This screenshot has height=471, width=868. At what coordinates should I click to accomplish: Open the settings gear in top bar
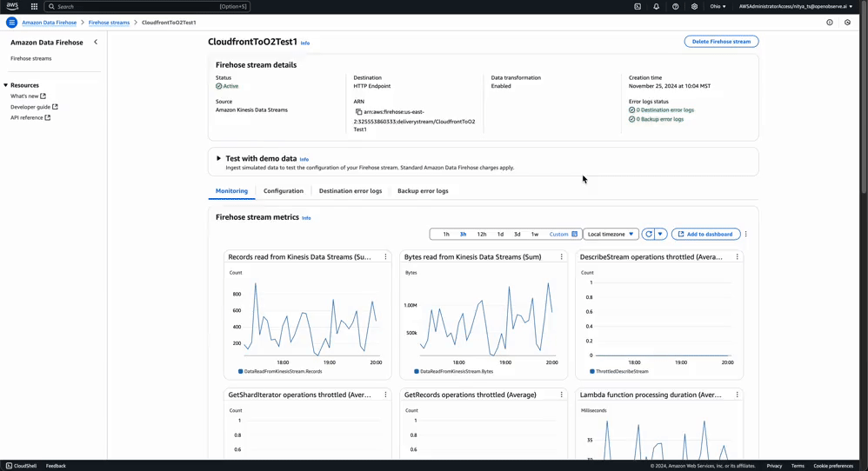(x=694, y=7)
